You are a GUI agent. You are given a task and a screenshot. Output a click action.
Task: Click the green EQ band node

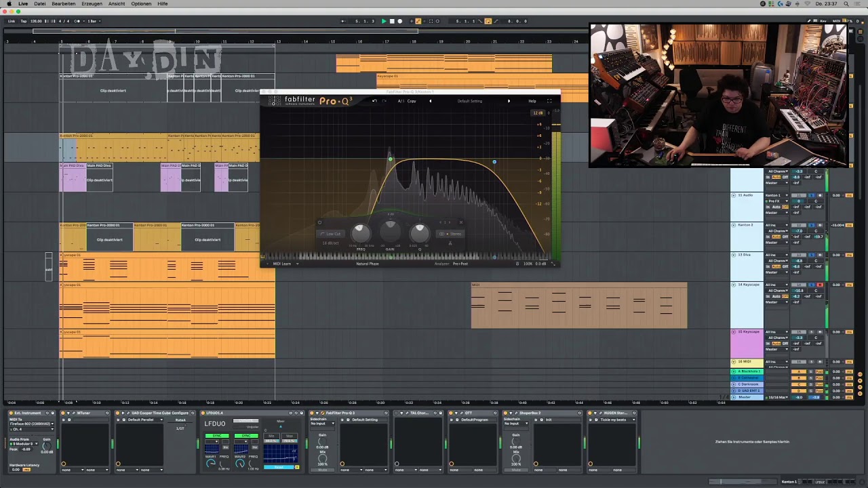(390, 159)
